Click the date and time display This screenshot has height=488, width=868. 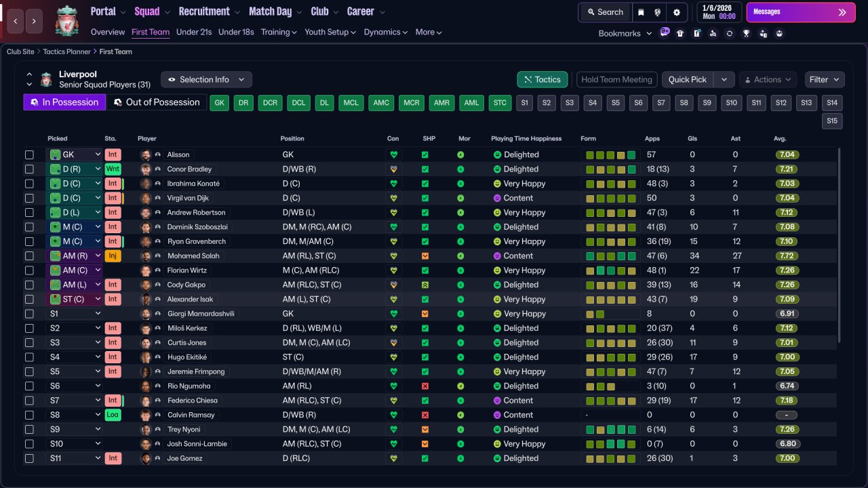coord(719,12)
